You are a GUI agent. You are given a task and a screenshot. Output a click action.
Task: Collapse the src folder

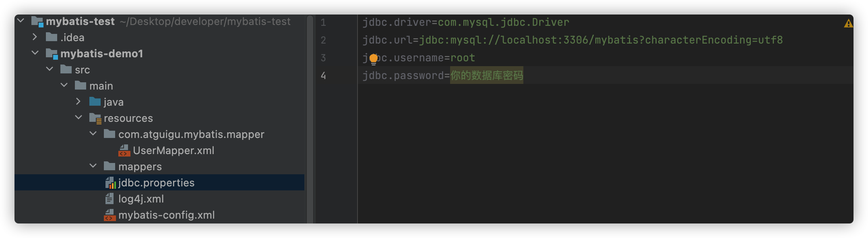[x=50, y=69]
